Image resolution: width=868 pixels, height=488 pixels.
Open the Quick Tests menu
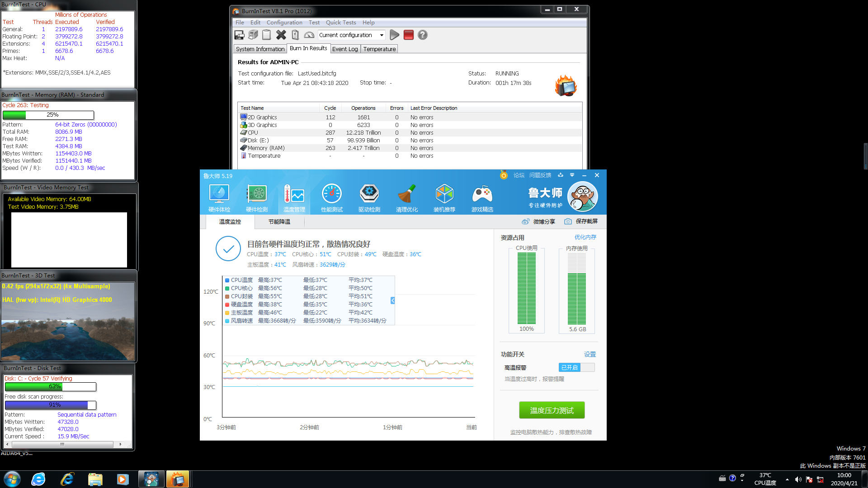coord(340,22)
